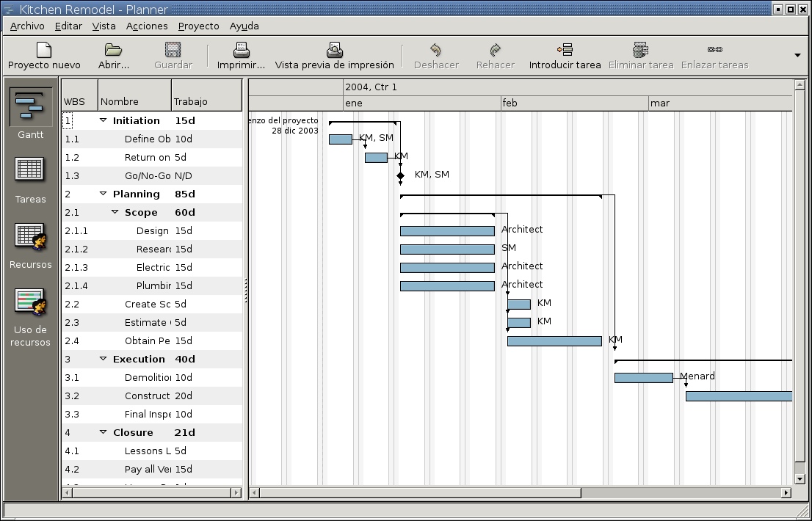812x521 pixels.
Task: Select the Demolition bar labeled Menard
Action: pos(644,378)
